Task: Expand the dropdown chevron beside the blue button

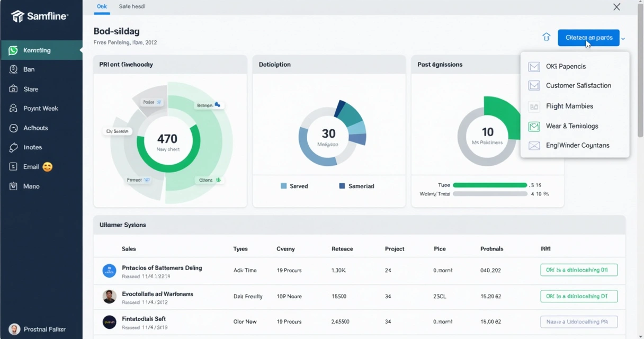Action: [623, 38]
